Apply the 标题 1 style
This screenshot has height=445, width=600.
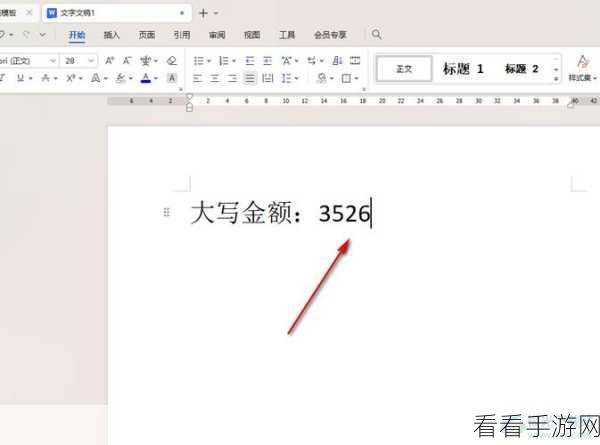(463, 69)
